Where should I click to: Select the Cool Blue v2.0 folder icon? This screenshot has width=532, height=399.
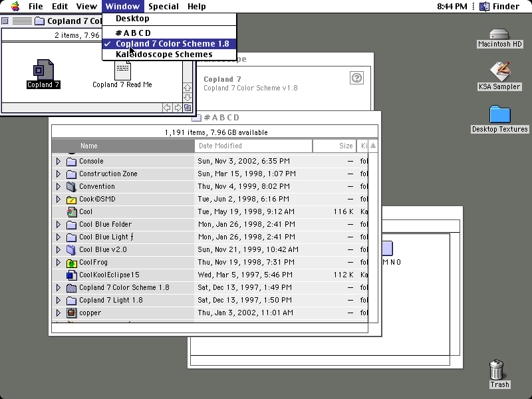click(71, 250)
